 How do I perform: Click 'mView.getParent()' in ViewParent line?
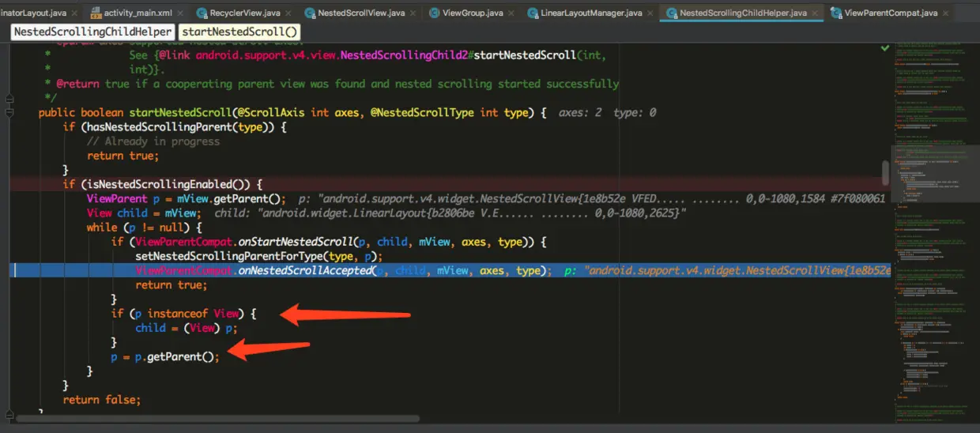click(231, 198)
